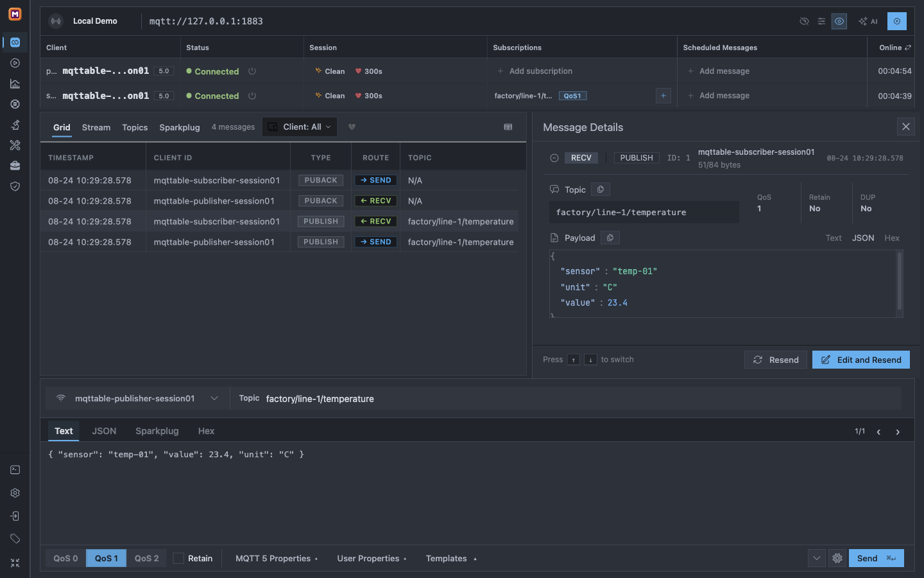Open the wrench-and-screwdriver tools icon in the sidebar
The height and width of the screenshot is (578, 924).
point(15,145)
